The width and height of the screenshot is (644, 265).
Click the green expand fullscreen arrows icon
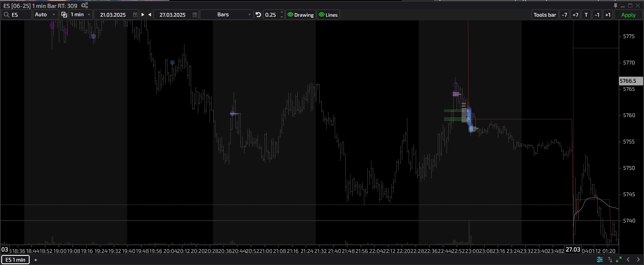(619, 260)
